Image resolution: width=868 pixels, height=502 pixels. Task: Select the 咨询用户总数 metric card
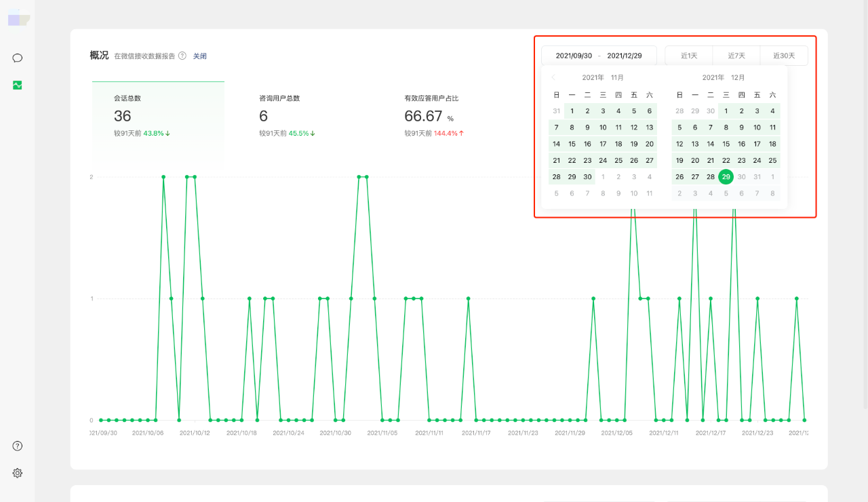coord(303,116)
